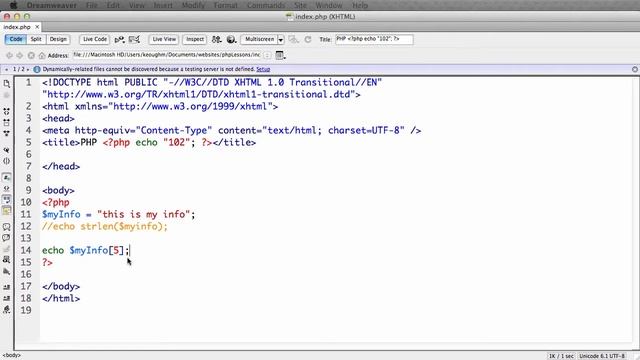This screenshot has width=640, height=360.
Task: Dismiss the info bar with close icon
Action: tap(635, 69)
